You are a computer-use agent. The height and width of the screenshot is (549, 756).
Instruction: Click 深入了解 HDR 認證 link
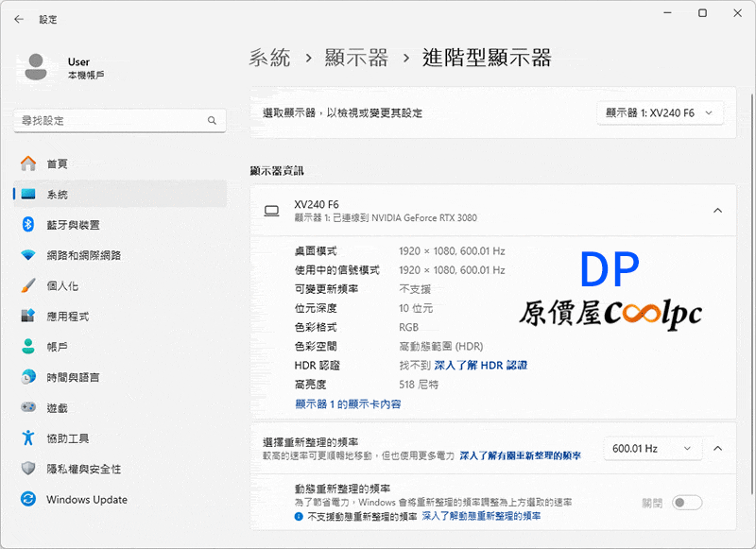point(480,365)
